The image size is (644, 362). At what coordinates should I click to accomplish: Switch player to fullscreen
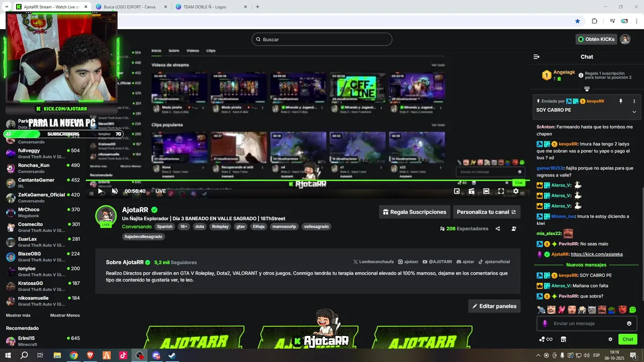(x=501, y=191)
